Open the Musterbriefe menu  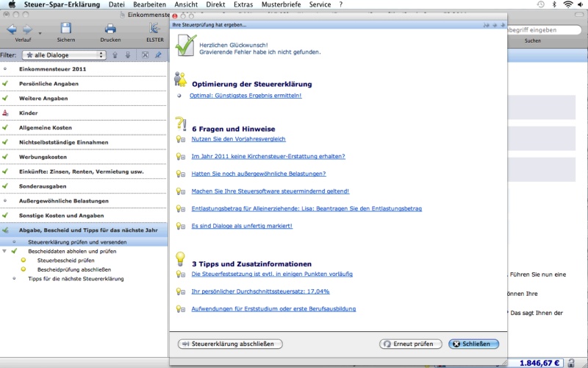[x=282, y=4]
